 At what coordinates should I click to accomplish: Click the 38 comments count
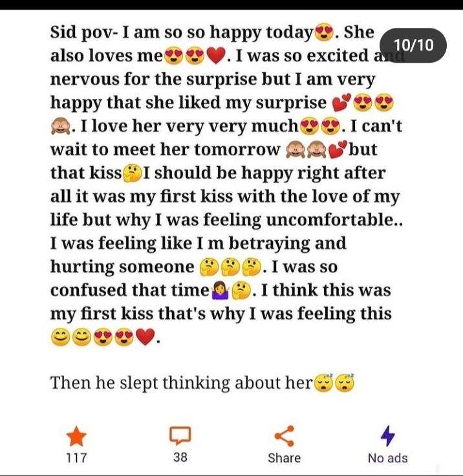click(x=180, y=457)
